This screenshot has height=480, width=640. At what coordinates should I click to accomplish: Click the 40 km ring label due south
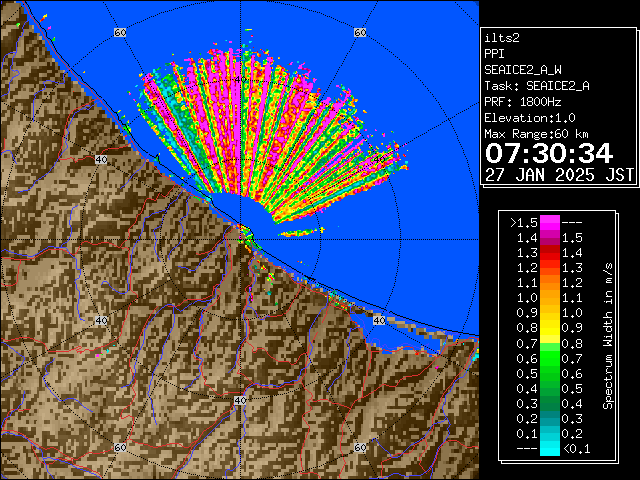[240, 400]
